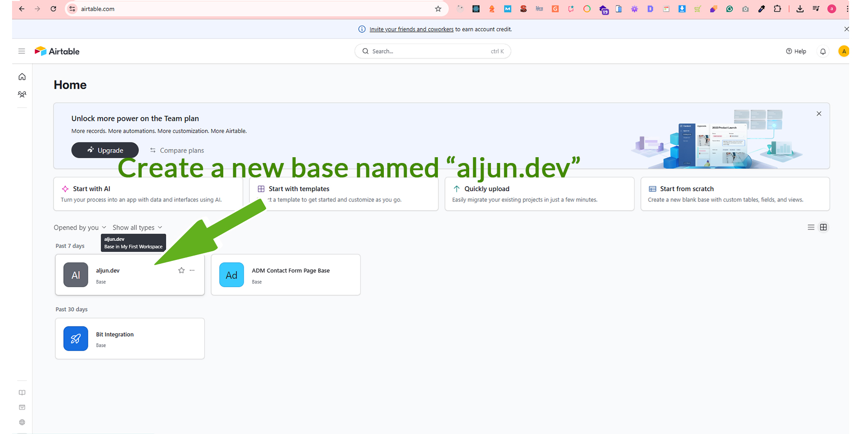
Task: Open the Bit Integration base
Action: point(130,339)
